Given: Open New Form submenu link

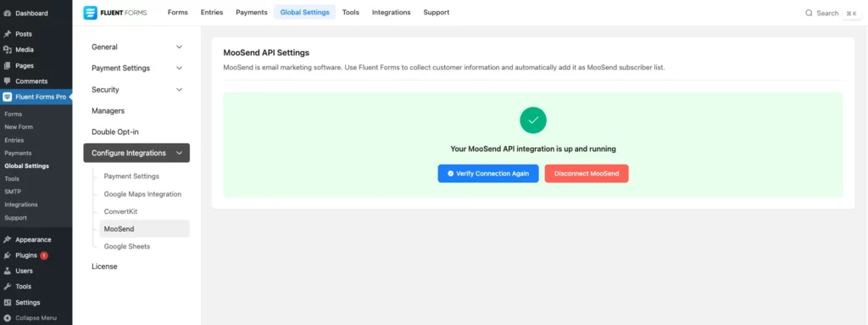Looking at the screenshot, I should click(19, 127).
